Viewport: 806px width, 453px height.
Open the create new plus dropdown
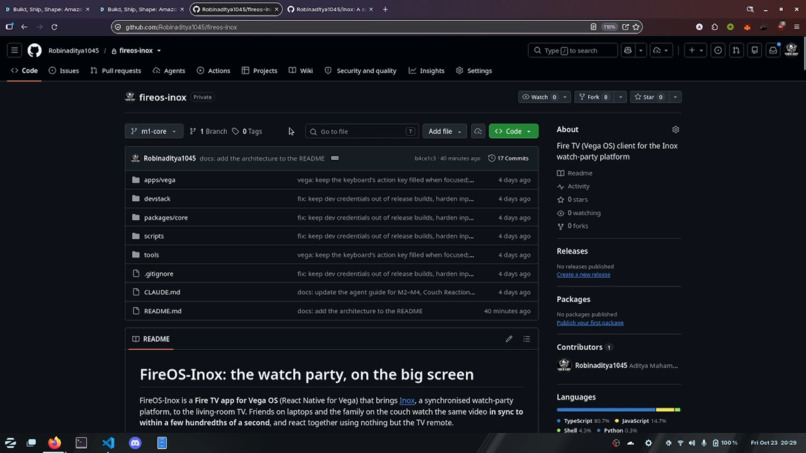click(695, 50)
